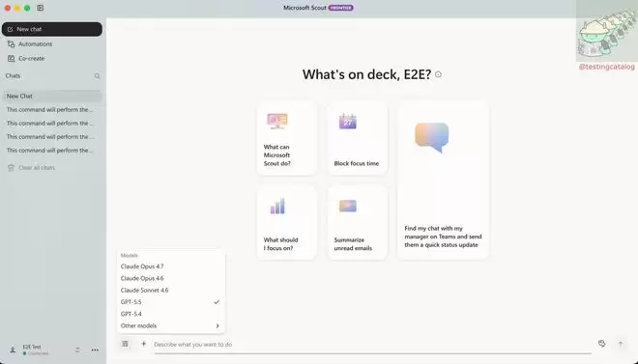Image resolution: width=638 pixels, height=364 pixels.
Task: Click the plus attachment icon
Action: tap(143, 344)
